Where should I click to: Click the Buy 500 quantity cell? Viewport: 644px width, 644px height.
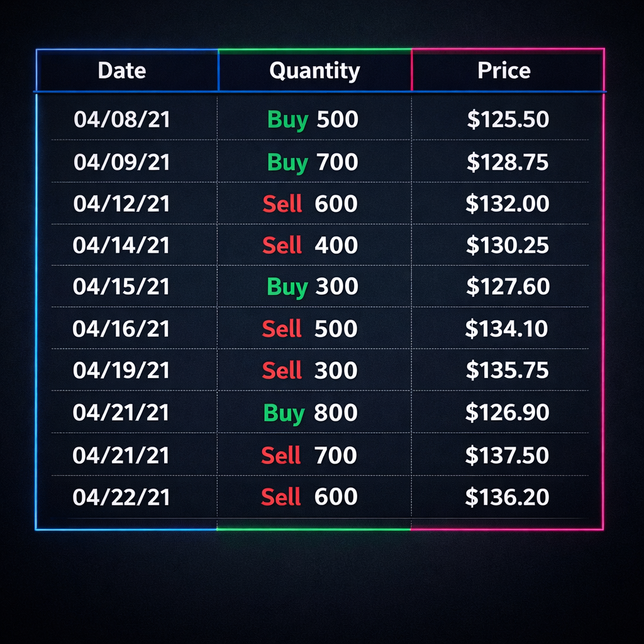tap(313, 119)
